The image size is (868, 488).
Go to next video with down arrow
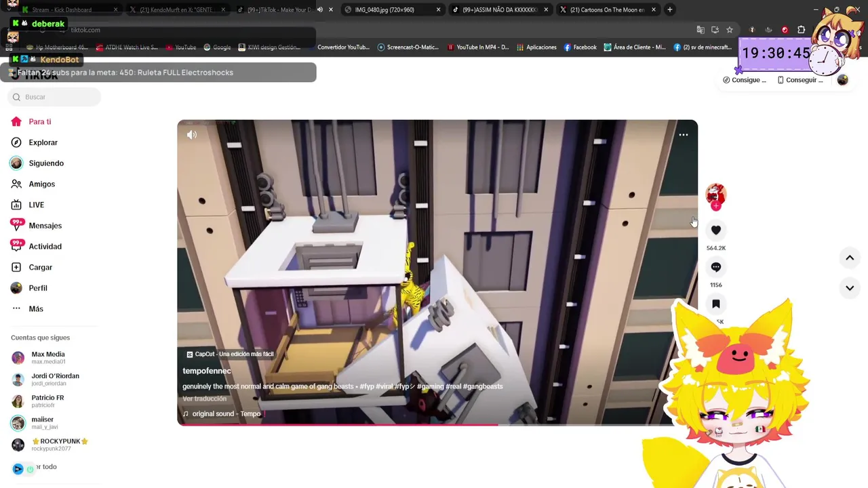850,288
